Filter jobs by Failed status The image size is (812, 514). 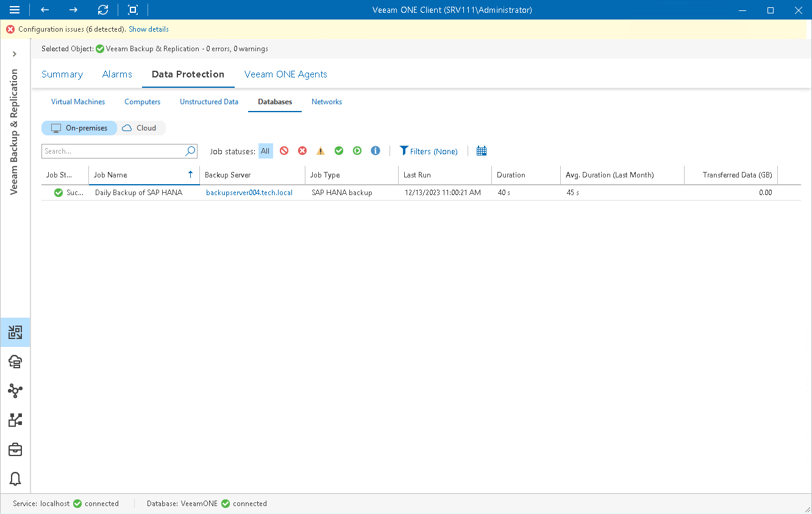[302, 151]
